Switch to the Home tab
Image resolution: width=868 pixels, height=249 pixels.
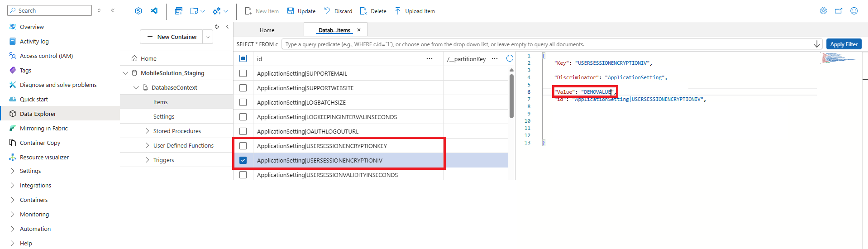[x=267, y=30]
